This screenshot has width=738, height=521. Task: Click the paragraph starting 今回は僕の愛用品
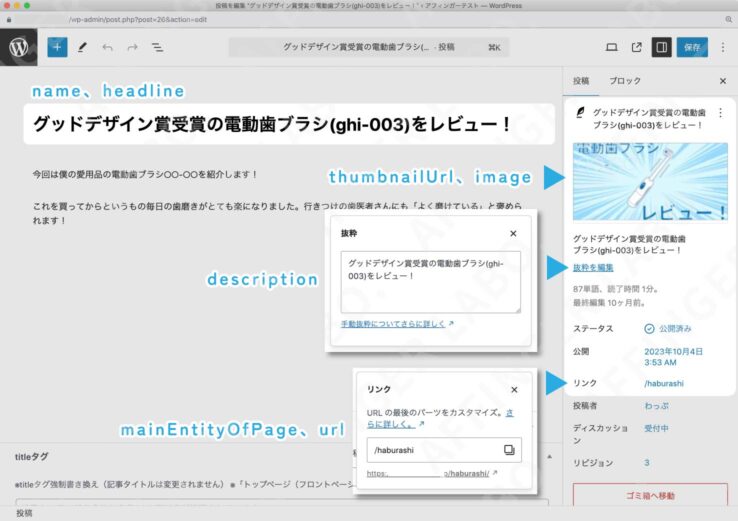coord(145,175)
